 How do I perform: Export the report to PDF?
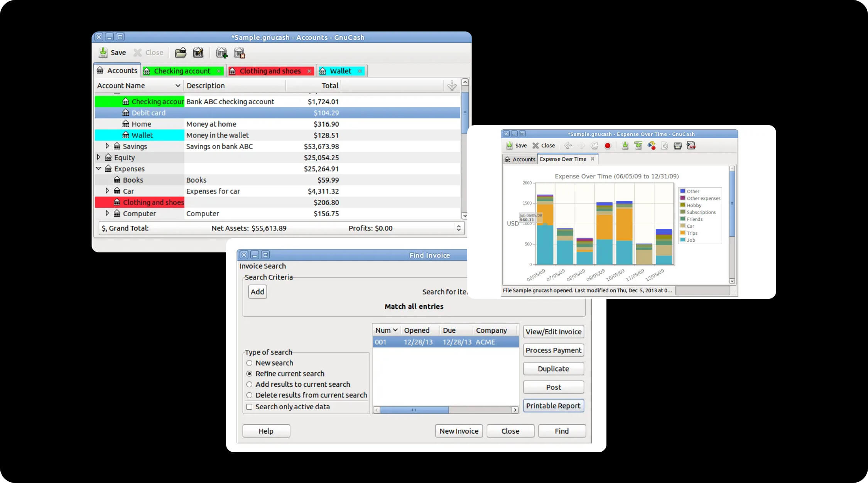[x=691, y=146]
